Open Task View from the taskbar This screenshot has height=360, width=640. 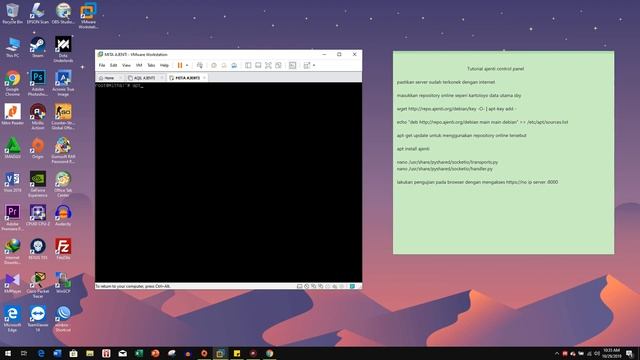(x=24, y=353)
